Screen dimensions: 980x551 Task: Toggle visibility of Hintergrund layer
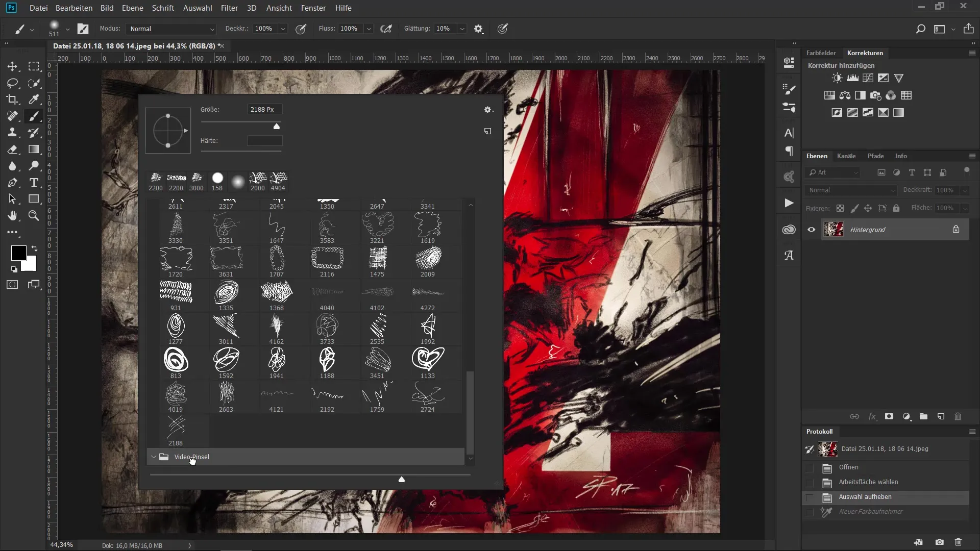pyautogui.click(x=811, y=230)
